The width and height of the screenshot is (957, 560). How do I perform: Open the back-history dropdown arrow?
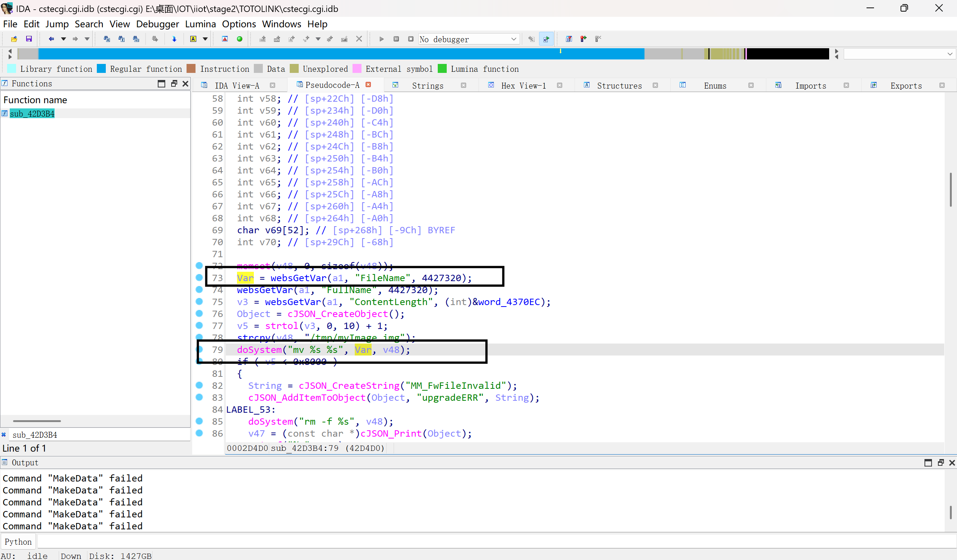64,39
